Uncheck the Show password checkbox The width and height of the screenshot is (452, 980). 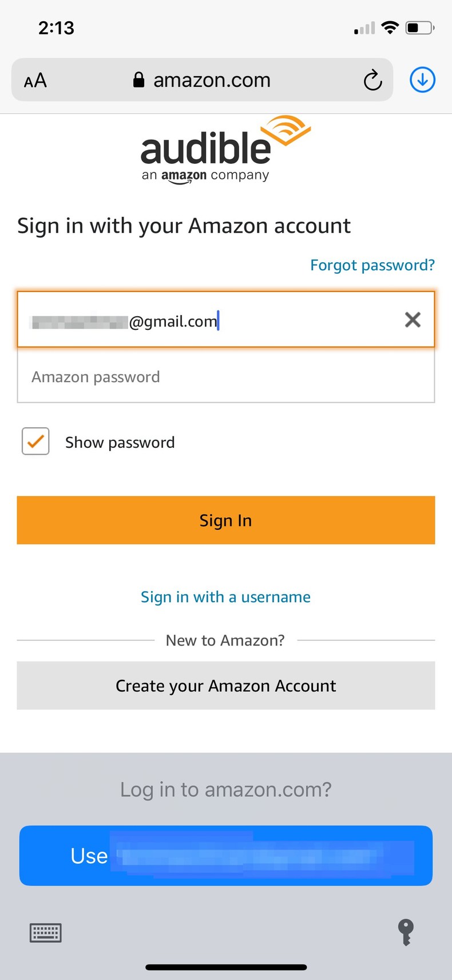coord(35,442)
